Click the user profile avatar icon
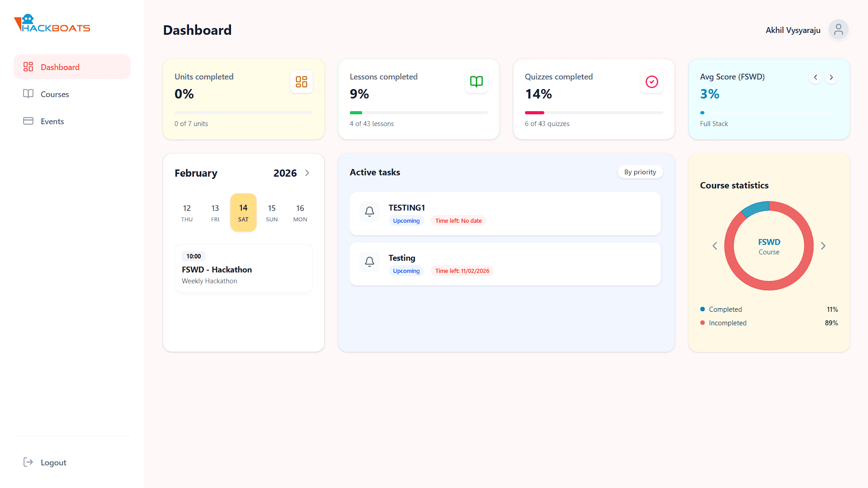Image resolution: width=868 pixels, height=488 pixels. point(838,30)
